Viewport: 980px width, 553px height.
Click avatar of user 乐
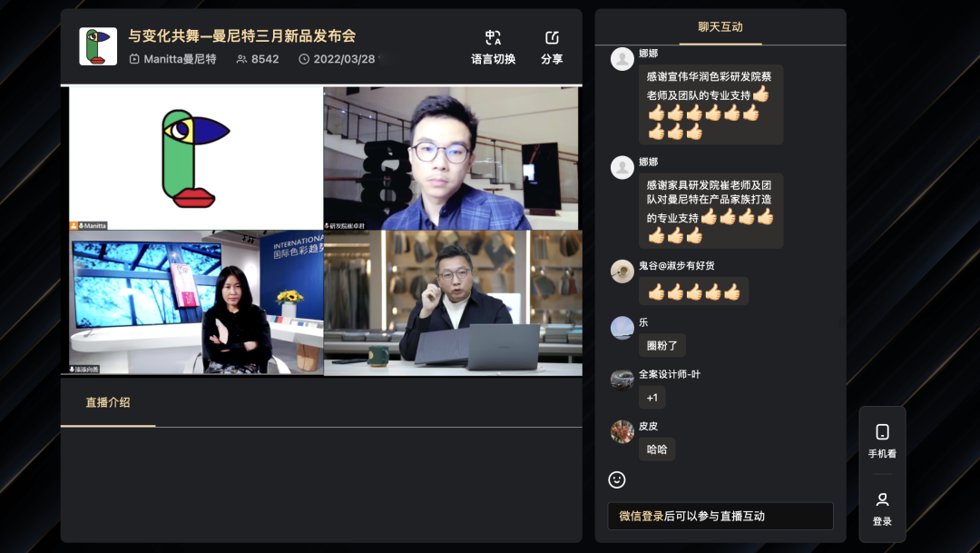coord(622,328)
